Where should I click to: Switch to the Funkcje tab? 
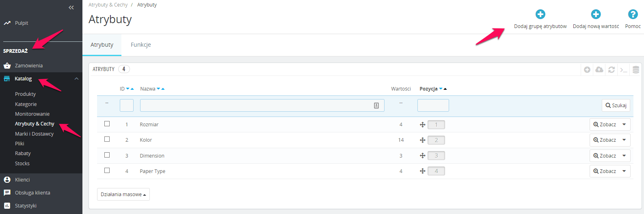(141, 45)
